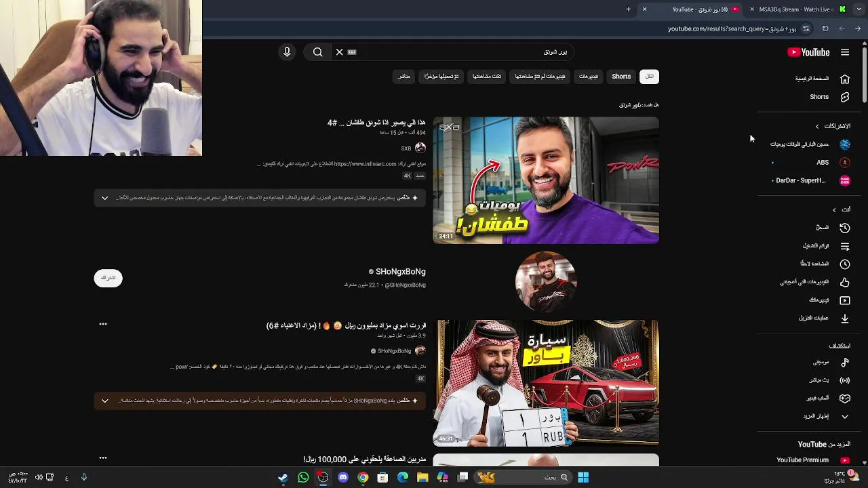The height and width of the screenshot is (488, 868).
Task: Open YouTube Premium link in sidebar
Action: pyautogui.click(x=812, y=460)
